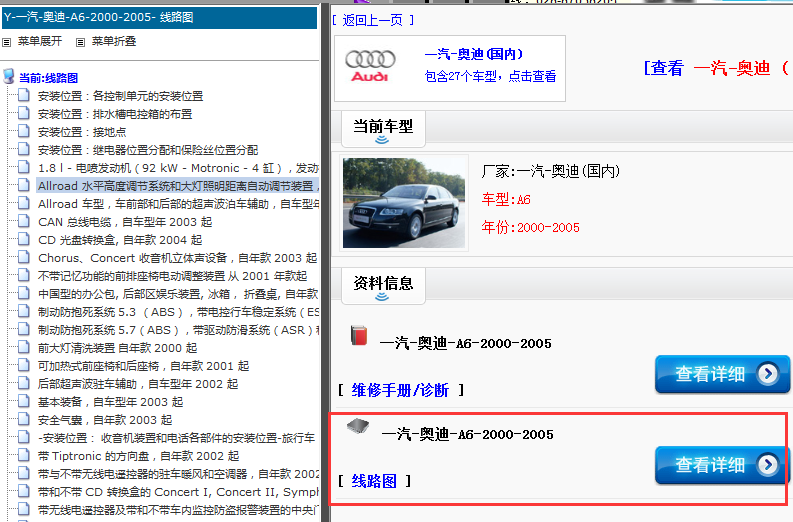Open CAN 总线电缆，自车型年 2003 起
The height and width of the screenshot is (522, 793).
pyautogui.click(x=125, y=222)
